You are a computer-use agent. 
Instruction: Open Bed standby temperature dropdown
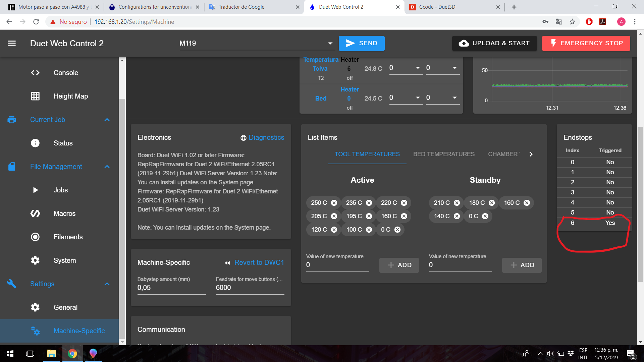pyautogui.click(x=455, y=98)
